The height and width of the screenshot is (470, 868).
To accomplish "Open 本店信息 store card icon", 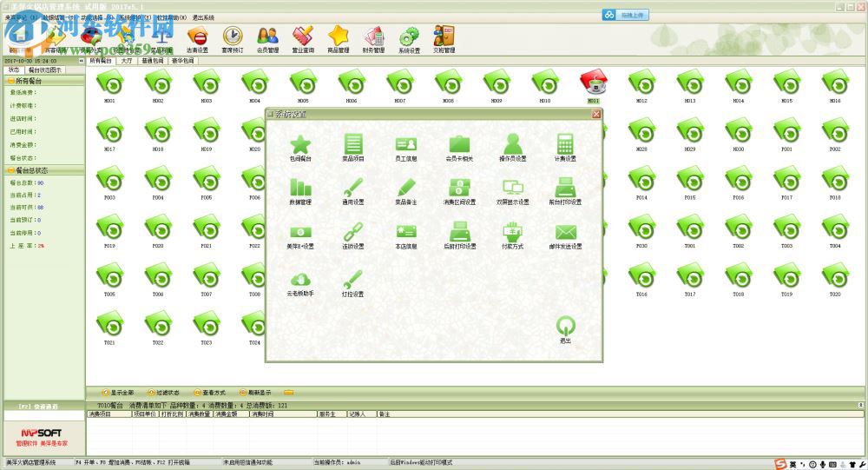I will pos(405,233).
